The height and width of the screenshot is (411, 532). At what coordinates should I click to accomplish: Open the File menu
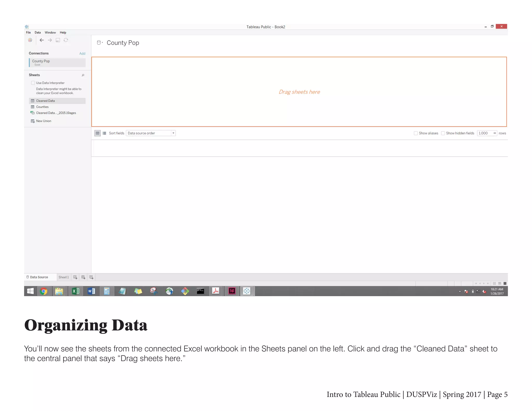pos(28,32)
